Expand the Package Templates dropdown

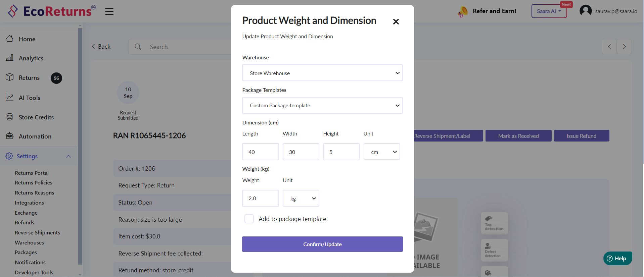322,106
